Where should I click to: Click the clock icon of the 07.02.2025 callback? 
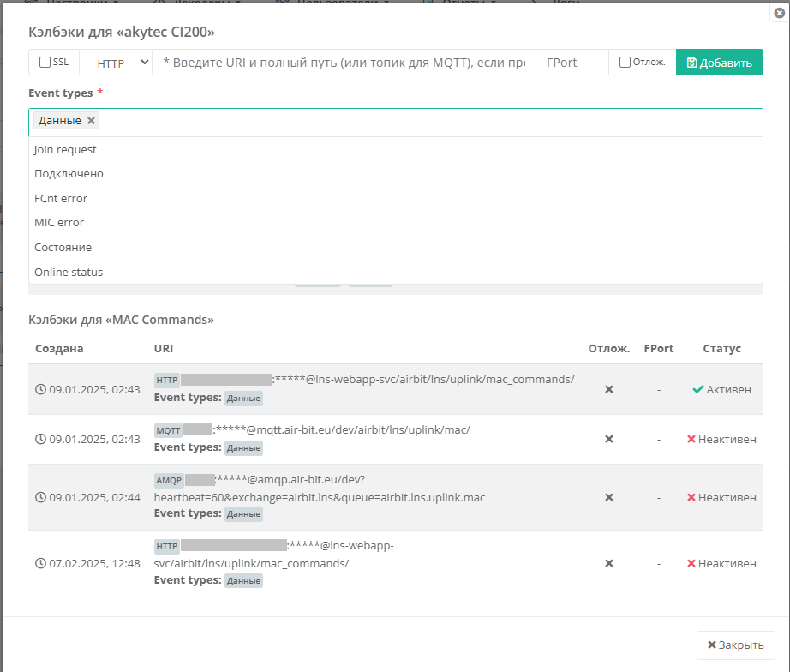pyautogui.click(x=40, y=564)
